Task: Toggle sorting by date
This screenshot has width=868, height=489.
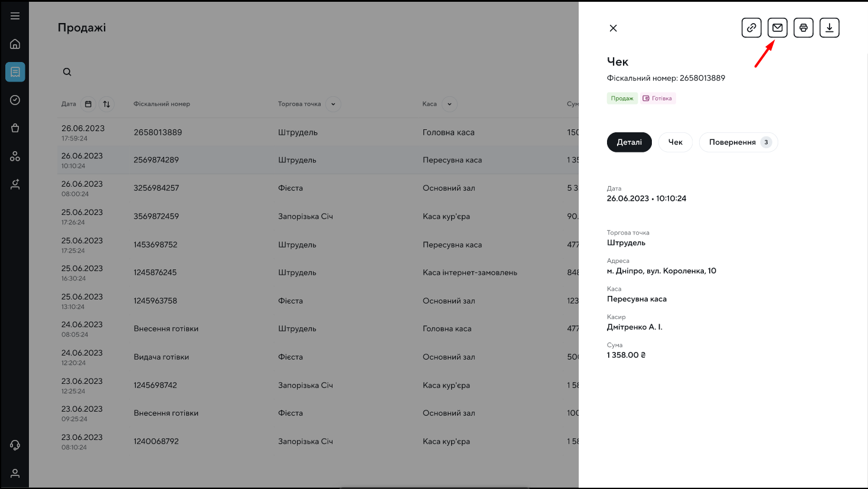Action: (x=106, y=104)
